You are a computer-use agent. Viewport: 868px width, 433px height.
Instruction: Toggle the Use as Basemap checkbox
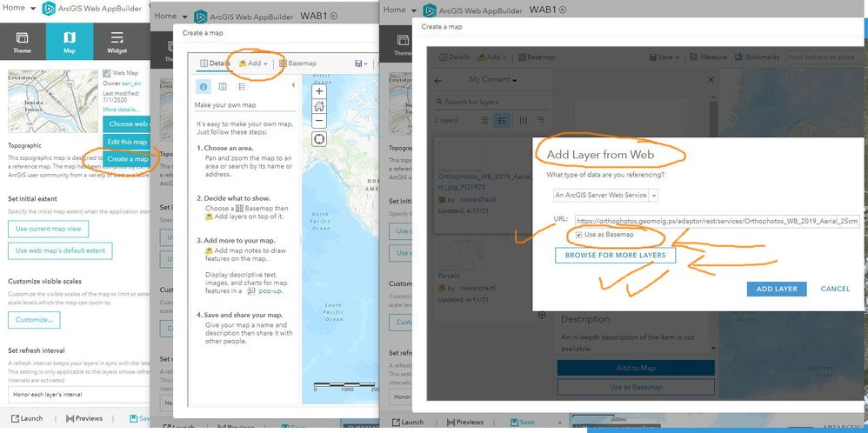pyautogui.click(x=579, y=235)
